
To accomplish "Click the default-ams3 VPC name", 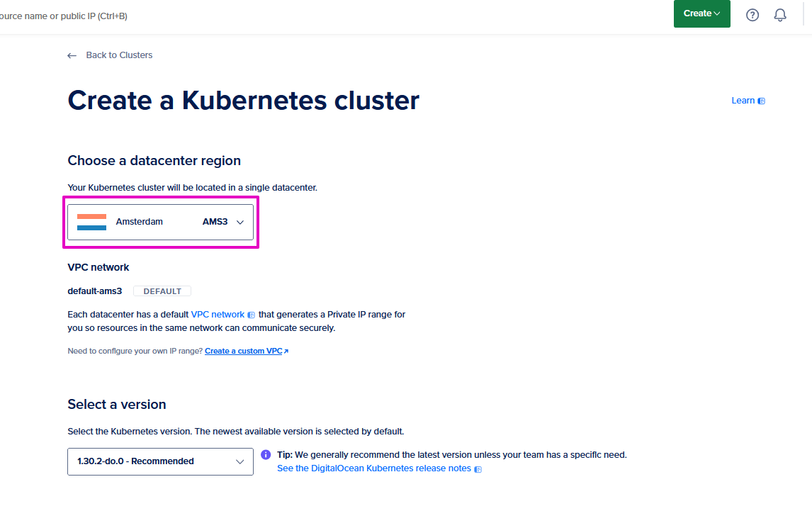I will click(95, 291).
